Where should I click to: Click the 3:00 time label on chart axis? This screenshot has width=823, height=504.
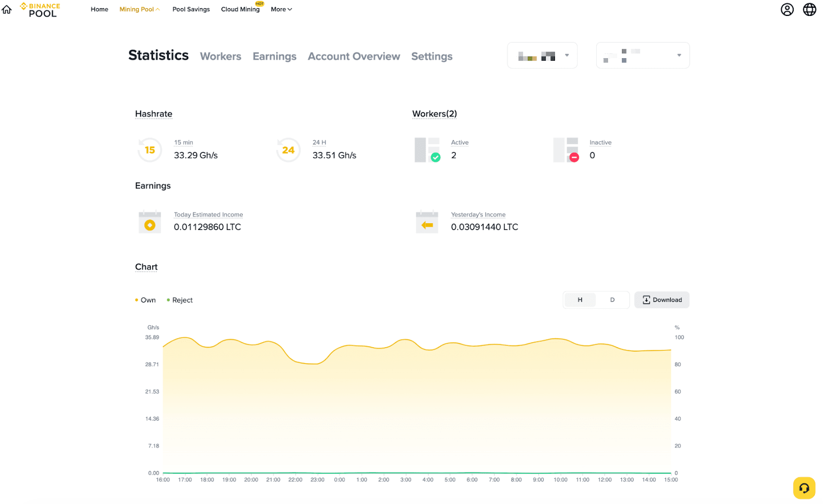click(406, 480)
